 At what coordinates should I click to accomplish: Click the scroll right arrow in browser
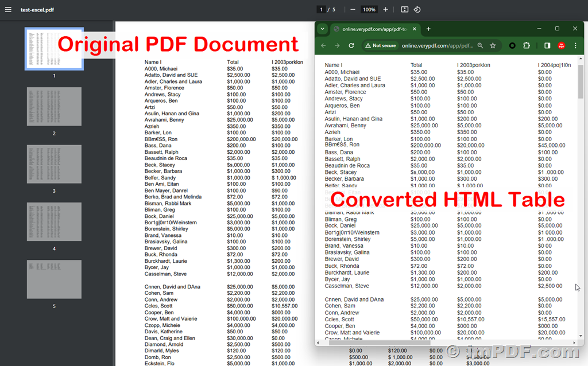574,342
